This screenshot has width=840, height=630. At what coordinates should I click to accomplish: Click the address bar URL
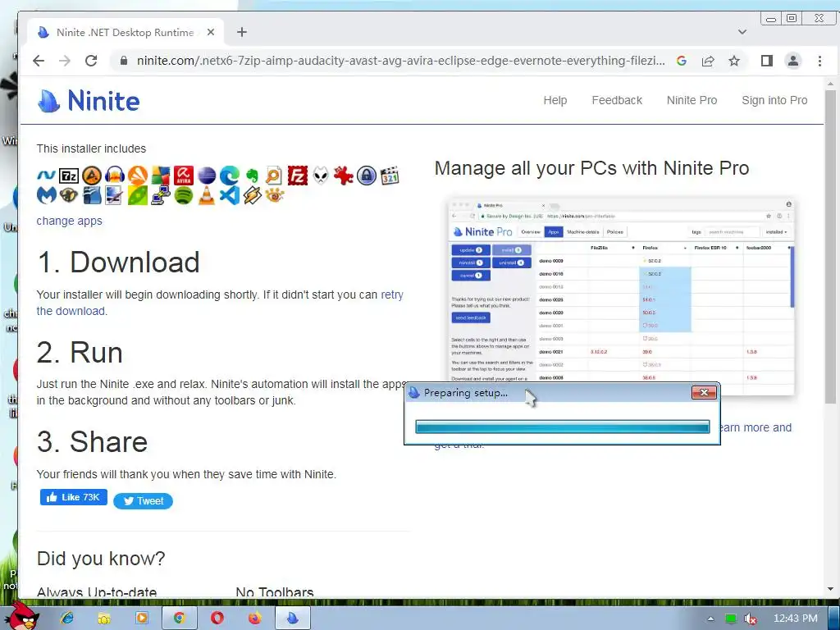[x=400, y=61]
